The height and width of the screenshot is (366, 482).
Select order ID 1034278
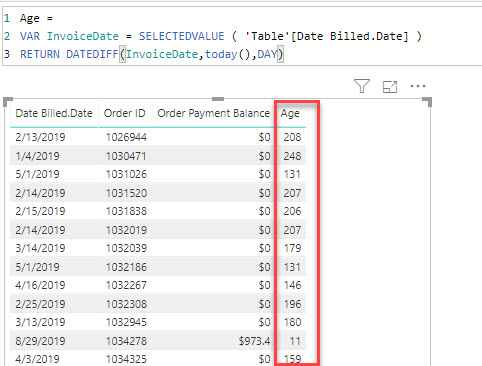(126, 341)
